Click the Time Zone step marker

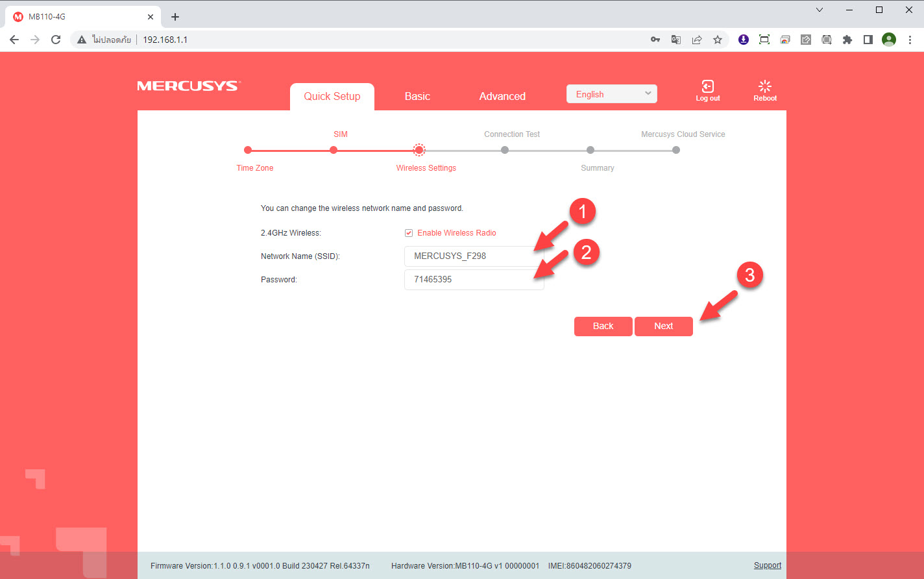(x=248, y=150)
